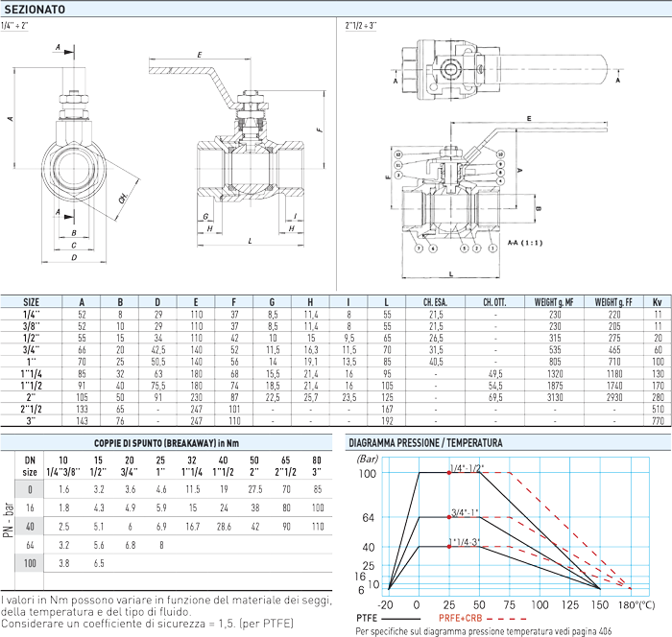Click the PN - bar vertical label
Image resolution: width=672 pixels, height=637 pixels.
8,527
